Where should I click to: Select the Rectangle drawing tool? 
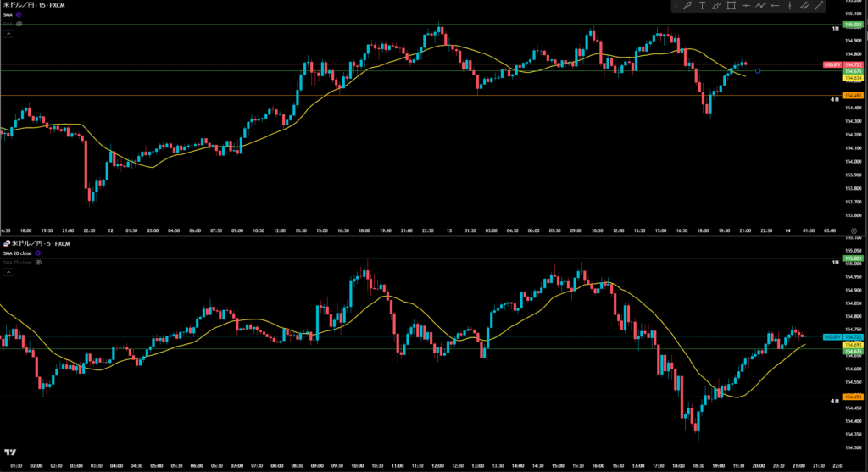pyautogui.click(x=731, y=6)
